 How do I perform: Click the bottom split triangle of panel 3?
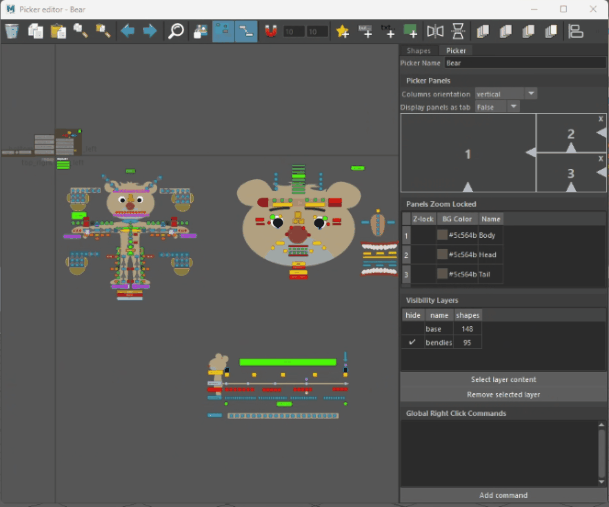[571, 187]
